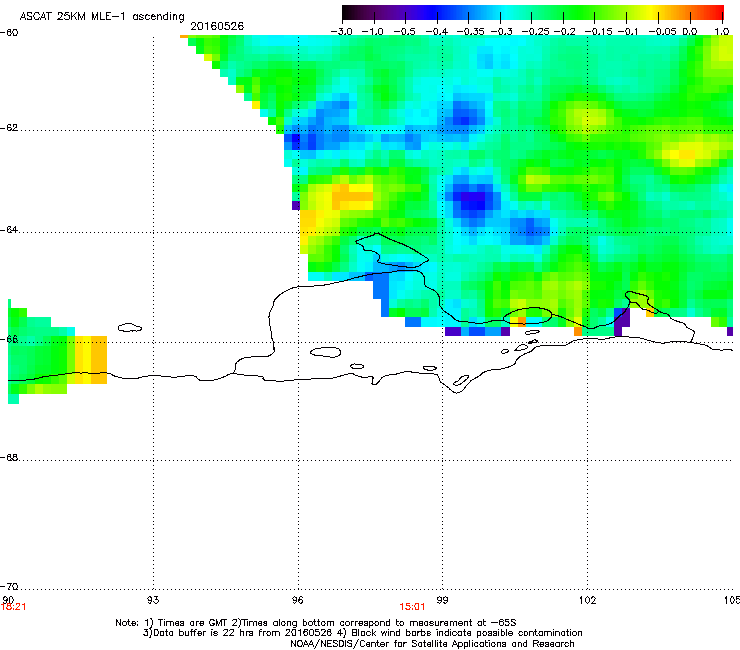Pick the red end of the color bar
740x650 pixels.
[715, 12]
